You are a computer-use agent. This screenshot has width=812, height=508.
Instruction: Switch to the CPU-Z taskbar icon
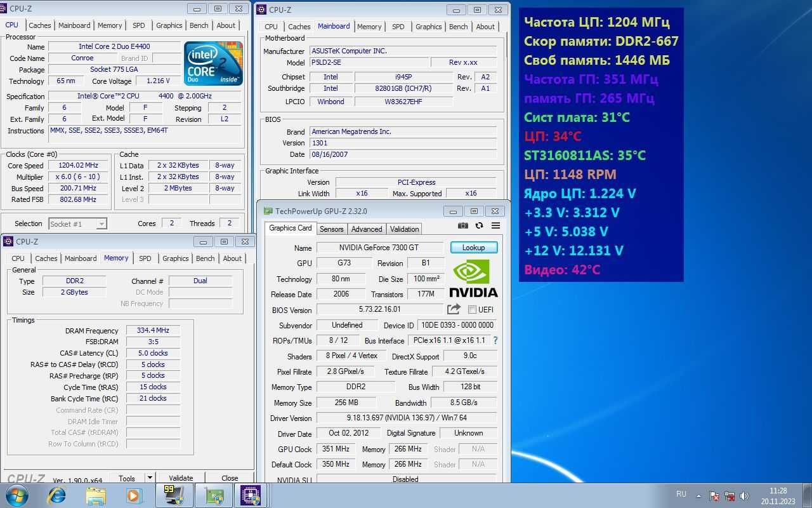point(250,495)
